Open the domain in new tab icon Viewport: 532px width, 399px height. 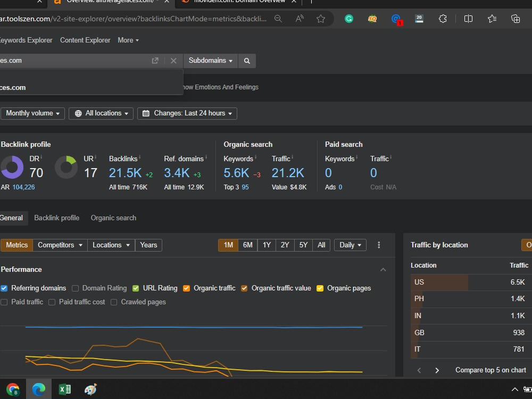pyautogui.click(x=155, y=61)
